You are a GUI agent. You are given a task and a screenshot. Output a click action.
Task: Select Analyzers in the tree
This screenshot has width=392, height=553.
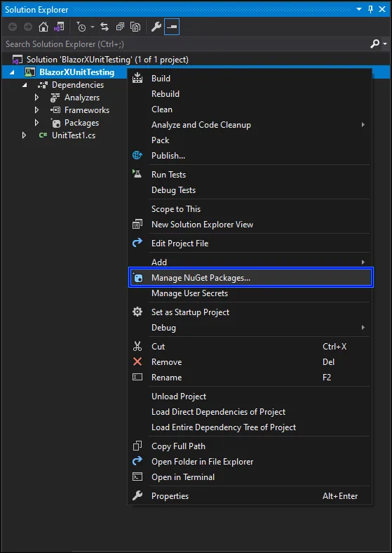82,98
